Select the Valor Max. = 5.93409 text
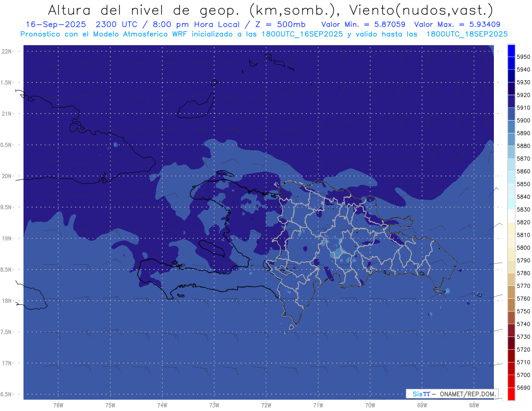Image resolution: width=532 pixels, height=411 pixels. pyautogui.click(x=457, y=24)
